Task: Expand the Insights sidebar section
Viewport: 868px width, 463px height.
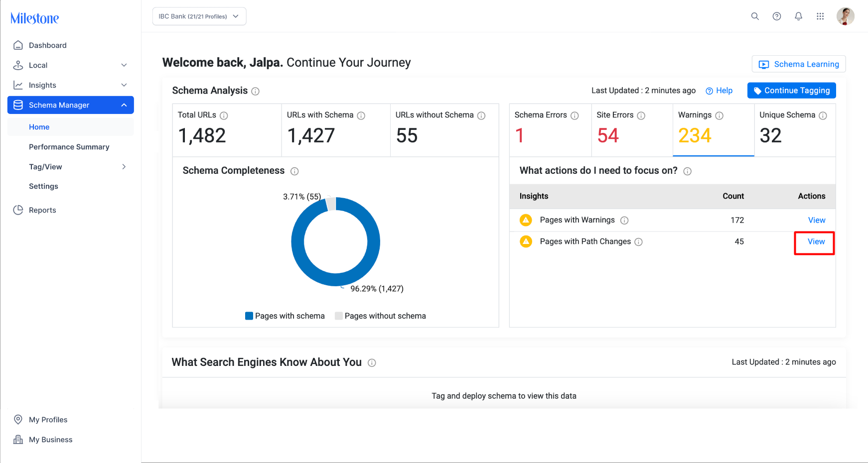Action: pos(71,85)
